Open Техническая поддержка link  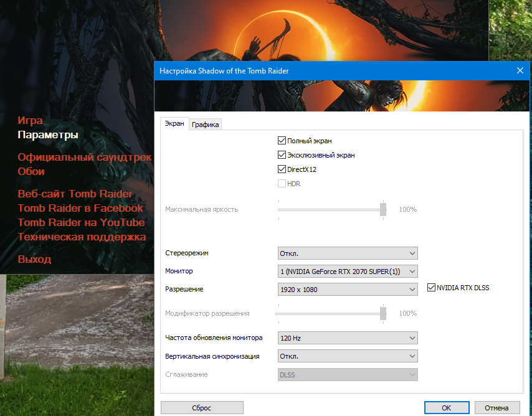pos(82,237)
